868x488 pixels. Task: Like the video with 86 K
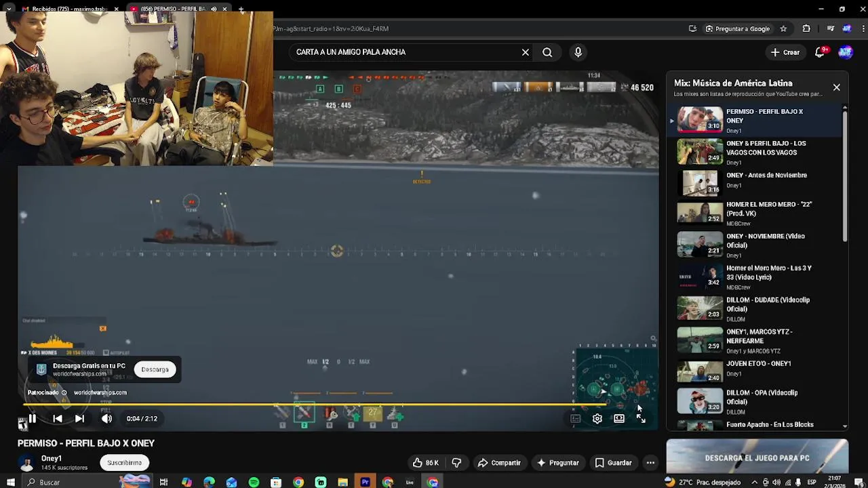coord(425,463)
